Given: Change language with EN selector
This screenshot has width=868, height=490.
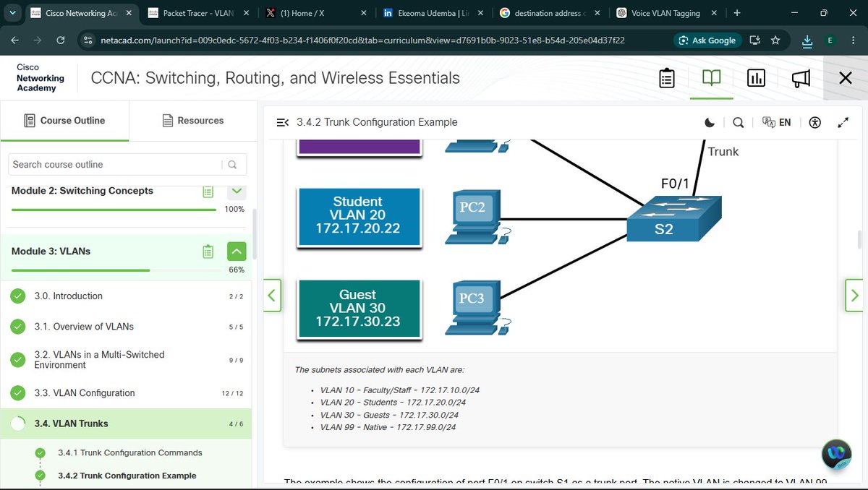Looking at the screenshot, I should [x=777, y=123].
